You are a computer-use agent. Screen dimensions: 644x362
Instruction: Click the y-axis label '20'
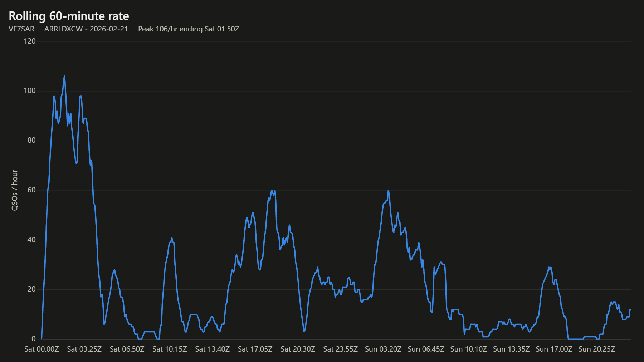tap(31, 289)
